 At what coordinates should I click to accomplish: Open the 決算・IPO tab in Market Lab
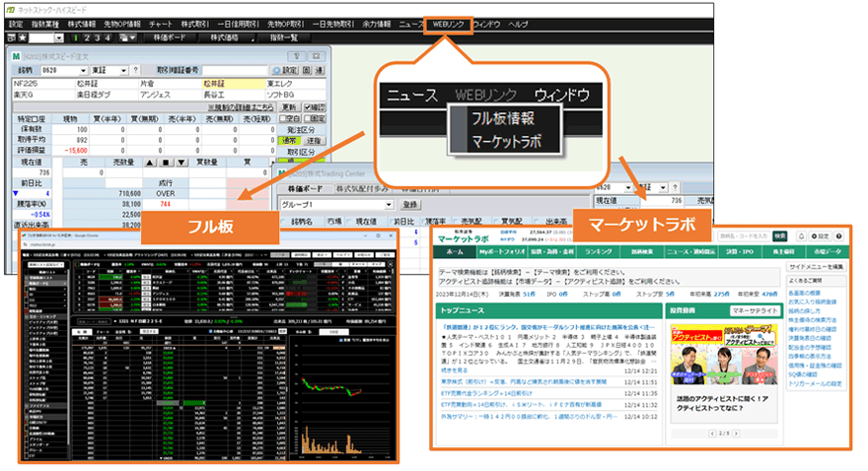point(740,251)
